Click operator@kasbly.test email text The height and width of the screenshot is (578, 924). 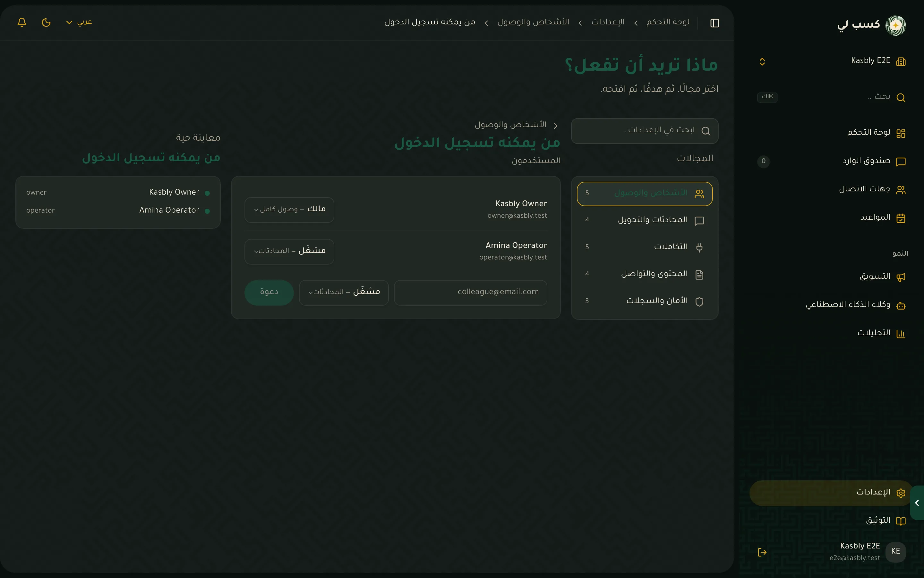(x=513, y=258)
